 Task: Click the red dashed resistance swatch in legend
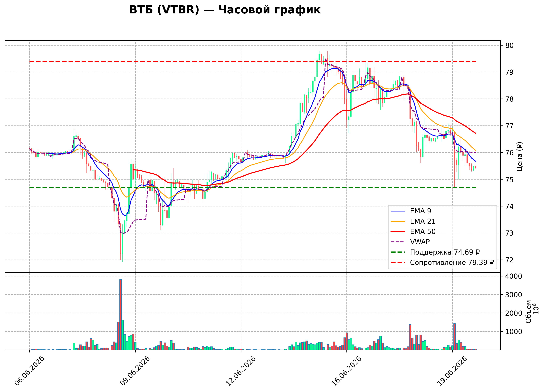pos(398,263)
